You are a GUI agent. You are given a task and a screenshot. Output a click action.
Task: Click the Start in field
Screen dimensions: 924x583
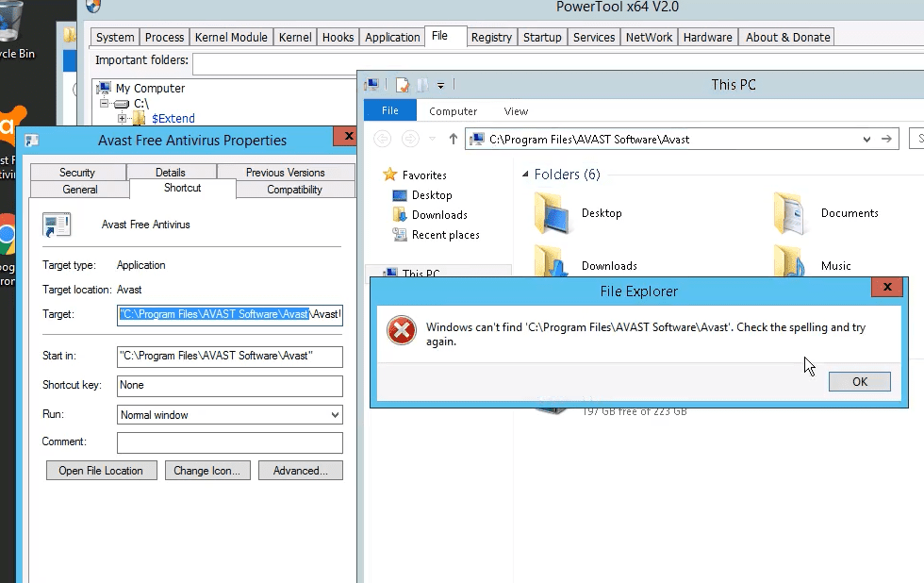(x=230, y=356)
